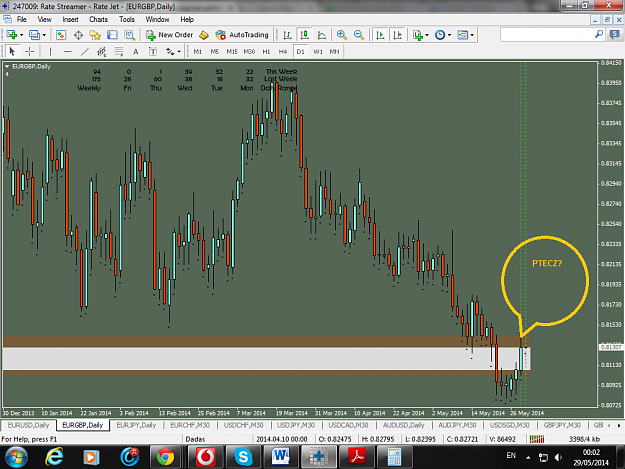Viewport: 625px width, 469px height.
Task: Switch to Bar Chart view
Action: tap(287, 35)
